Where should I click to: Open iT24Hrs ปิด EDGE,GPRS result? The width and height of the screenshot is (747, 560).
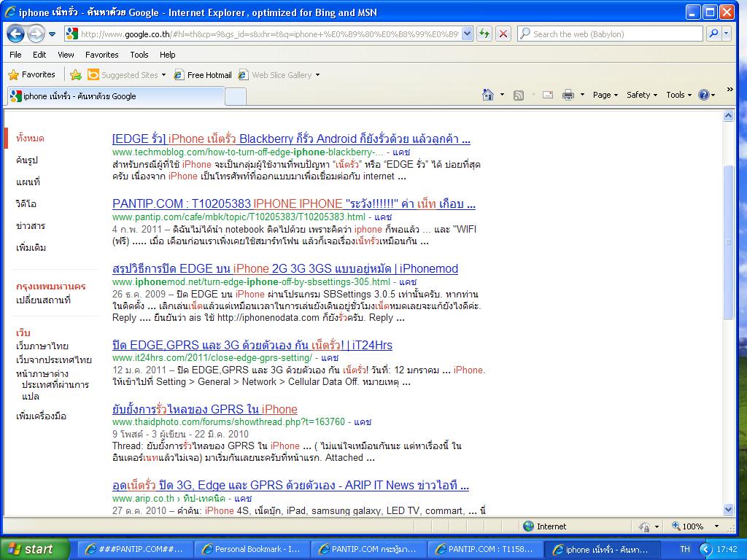[x=252, y=345]
